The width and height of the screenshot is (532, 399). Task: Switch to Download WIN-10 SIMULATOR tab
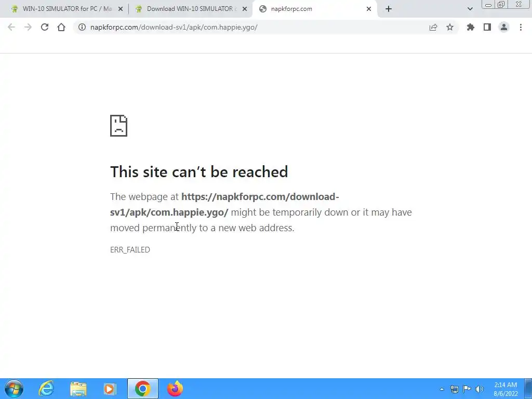191,9
